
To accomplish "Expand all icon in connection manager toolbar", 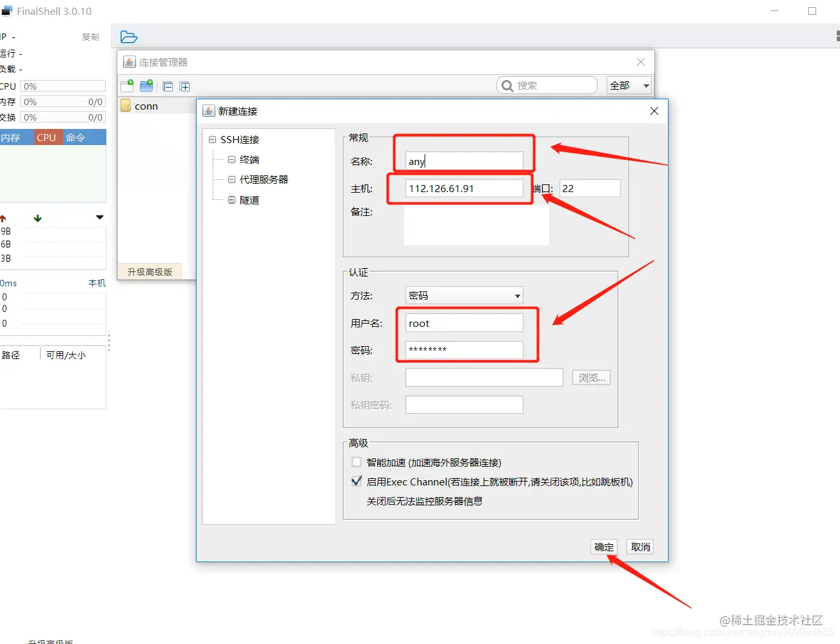I will pos(184,86).
